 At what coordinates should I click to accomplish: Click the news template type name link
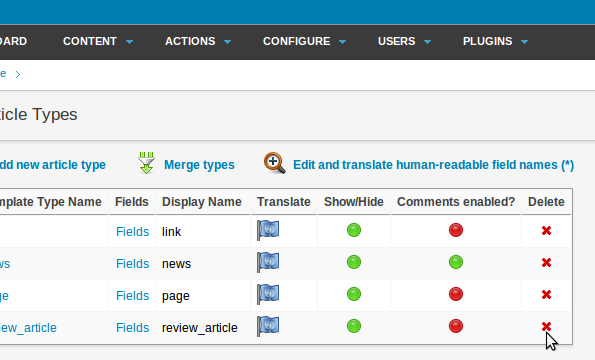(x=5, y=263)
